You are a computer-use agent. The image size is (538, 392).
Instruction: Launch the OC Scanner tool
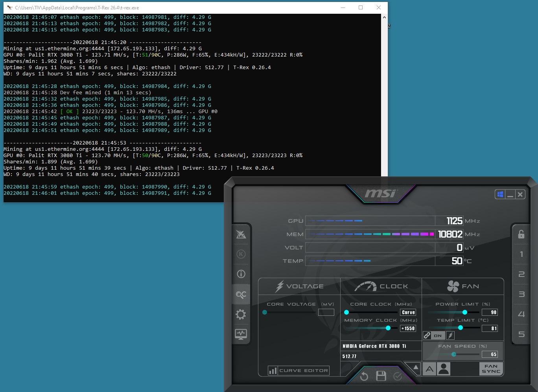pos(241,294)
